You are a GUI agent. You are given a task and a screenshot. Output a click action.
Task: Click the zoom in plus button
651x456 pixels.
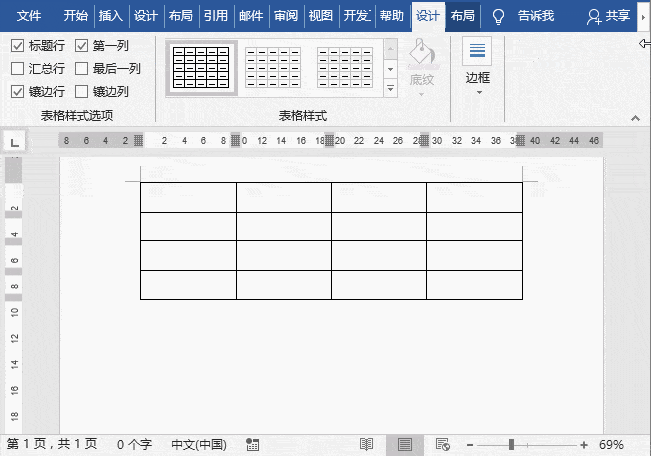click(584, 445)
